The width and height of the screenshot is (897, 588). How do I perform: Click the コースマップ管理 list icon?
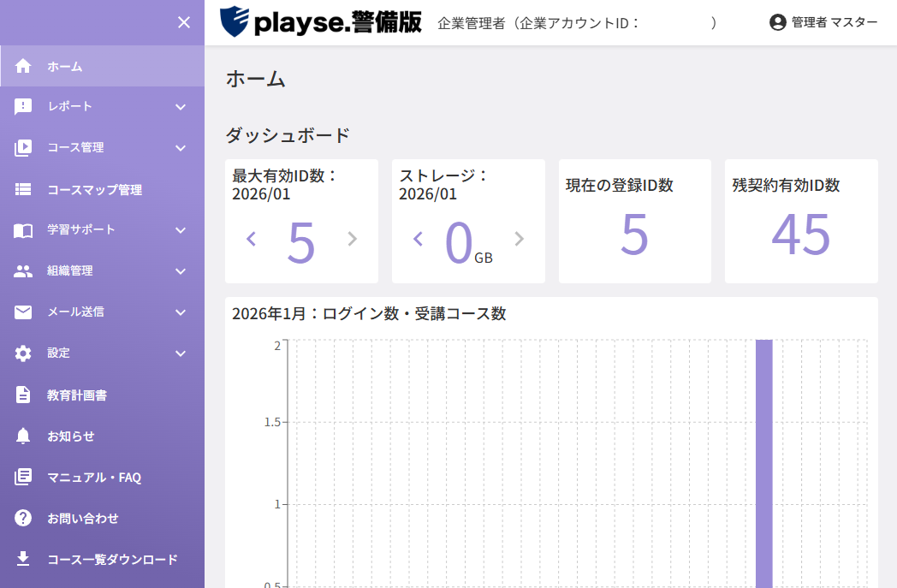23,189
